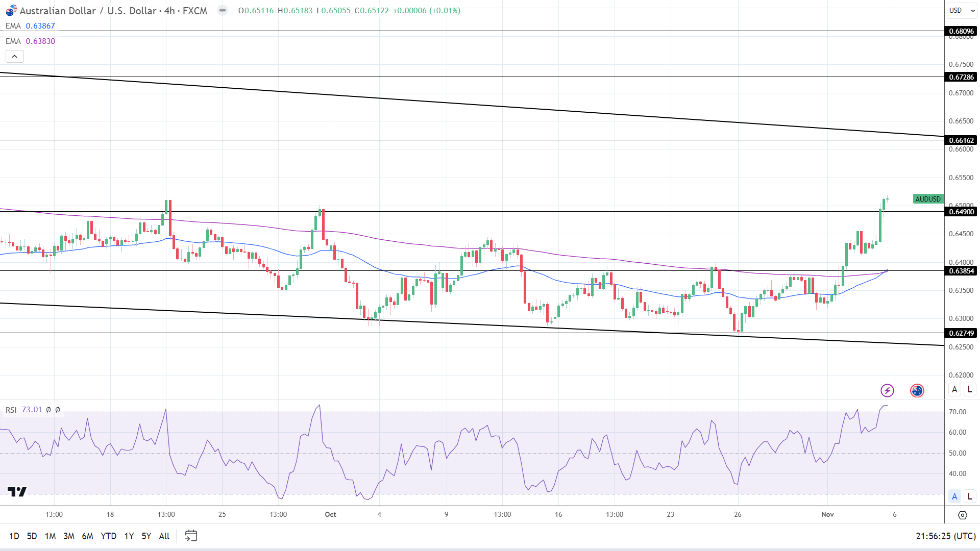Image resolution: width=980 pixels, height=551 pixels.
Task: Select the 5Y time range
Action: (x=146, y=536)
